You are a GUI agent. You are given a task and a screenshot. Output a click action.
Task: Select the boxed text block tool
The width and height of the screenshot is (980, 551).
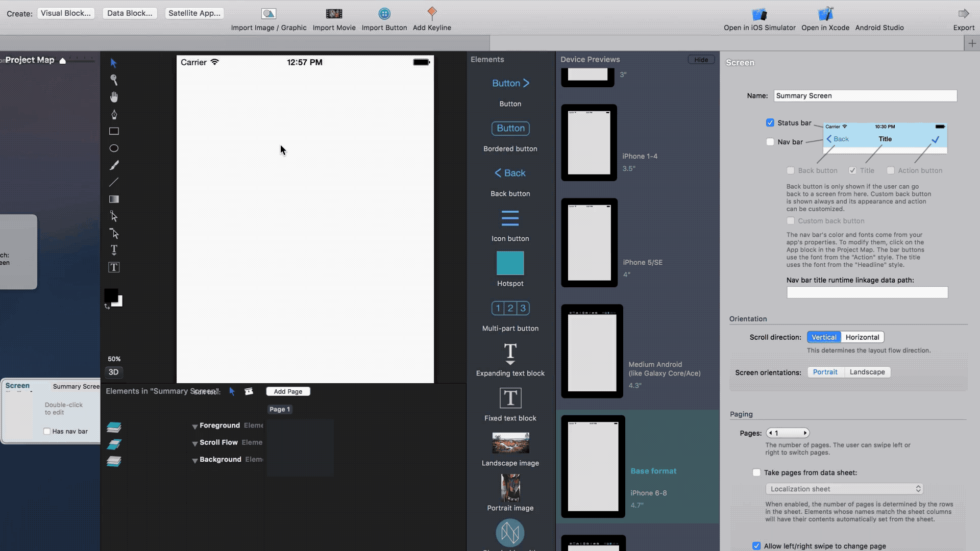pos(114,267)
